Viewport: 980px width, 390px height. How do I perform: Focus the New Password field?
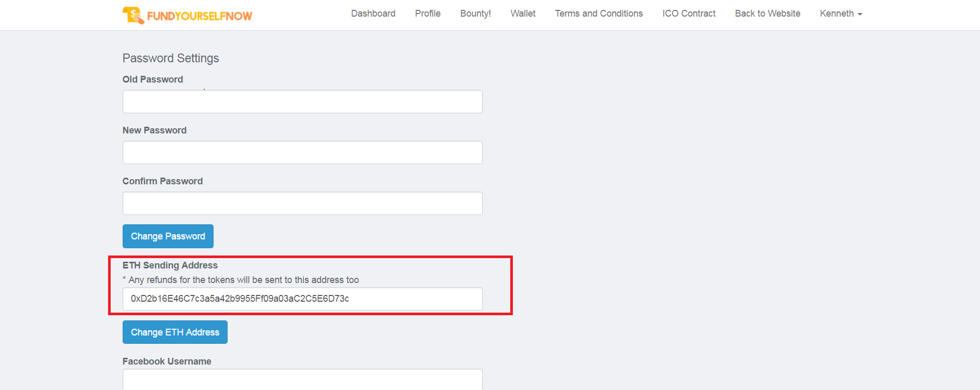(x=302, y=153)
